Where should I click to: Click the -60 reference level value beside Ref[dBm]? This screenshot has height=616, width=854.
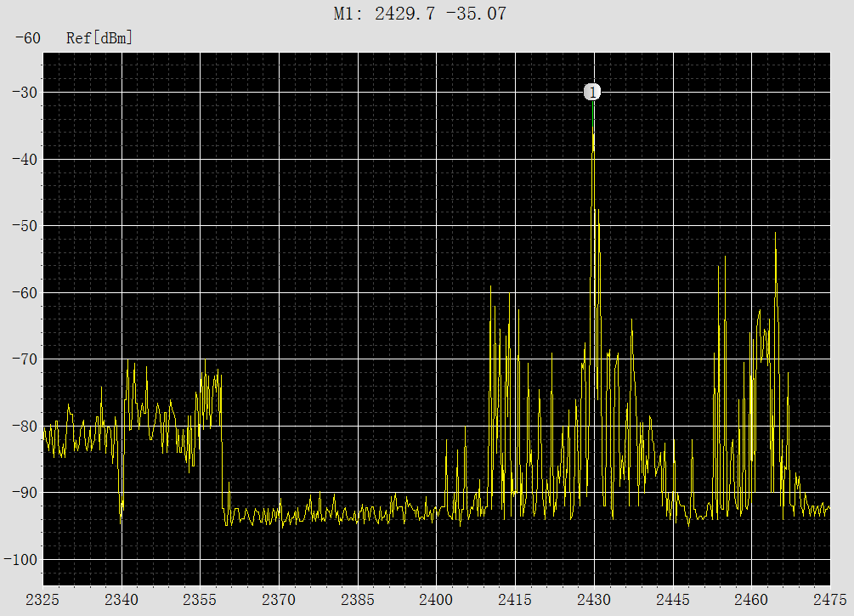(x=27, y=38)
